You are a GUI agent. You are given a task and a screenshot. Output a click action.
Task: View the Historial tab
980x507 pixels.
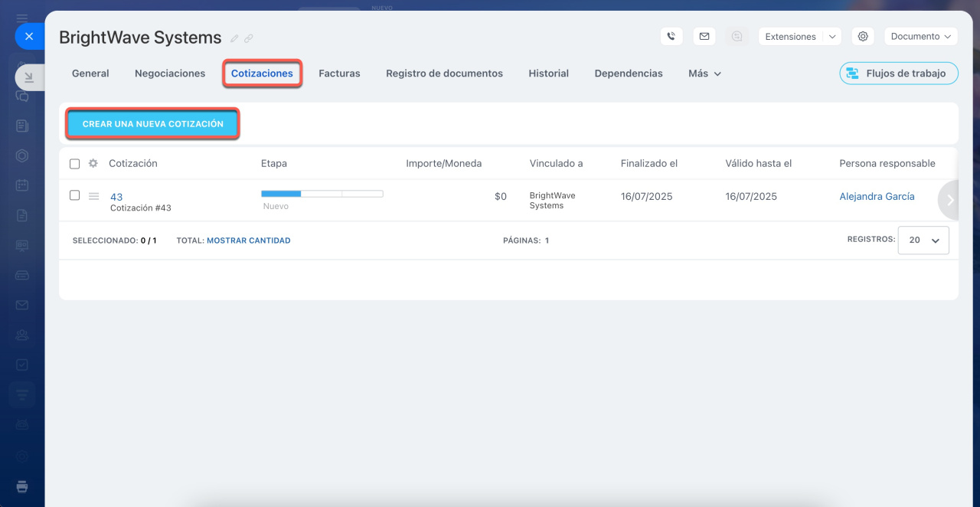(x=548, y=74)
